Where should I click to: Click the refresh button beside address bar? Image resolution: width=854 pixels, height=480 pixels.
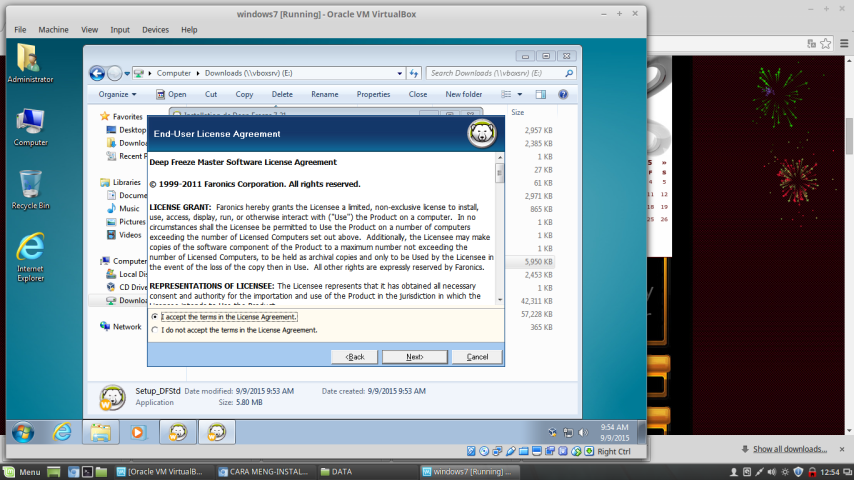click(x=414, y=73)
